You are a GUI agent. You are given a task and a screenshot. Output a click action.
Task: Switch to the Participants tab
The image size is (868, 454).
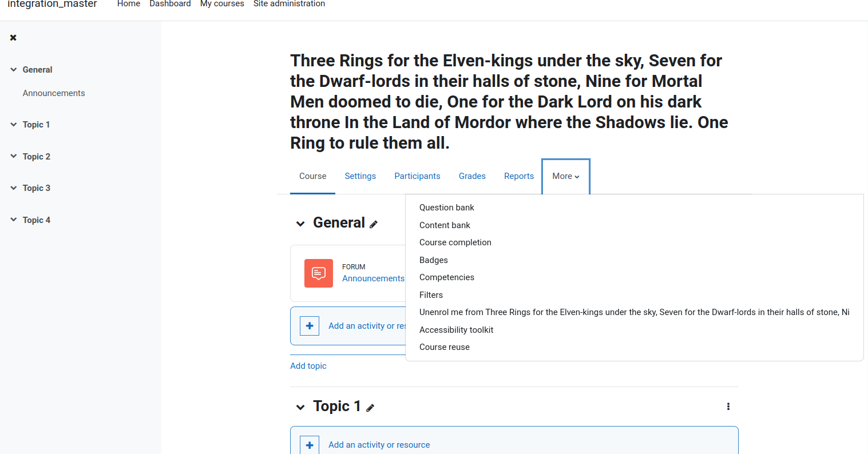click(x=417, y=176)
